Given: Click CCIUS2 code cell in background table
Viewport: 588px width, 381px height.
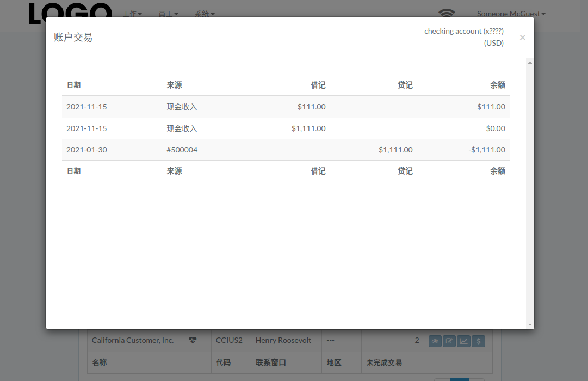Looking at the screenshot, I should pyautogui.click(x=229, y=341).
